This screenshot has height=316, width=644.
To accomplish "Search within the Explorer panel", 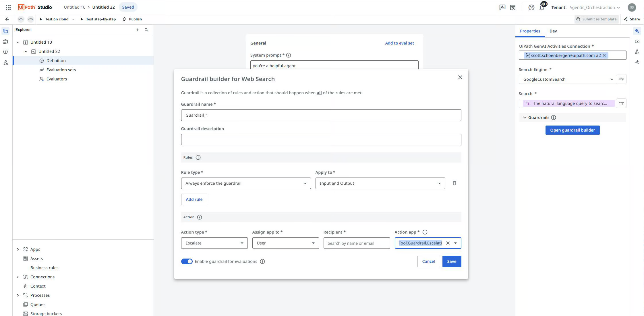I will tap(146, 30).
